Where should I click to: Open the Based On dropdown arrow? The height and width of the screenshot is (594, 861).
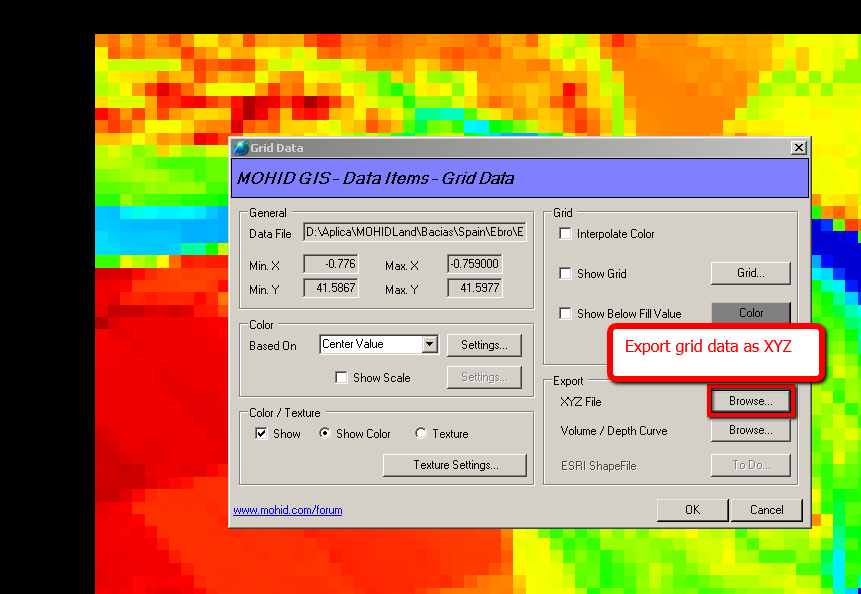pos(429,345)
